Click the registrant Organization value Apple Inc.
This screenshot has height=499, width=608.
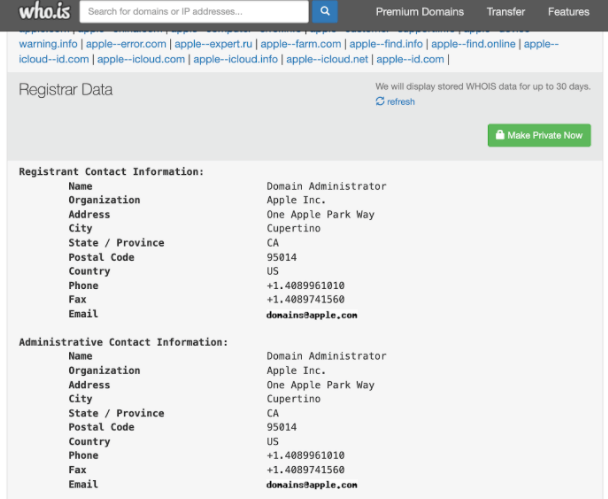pyautogui.click(x=296, y=200)
